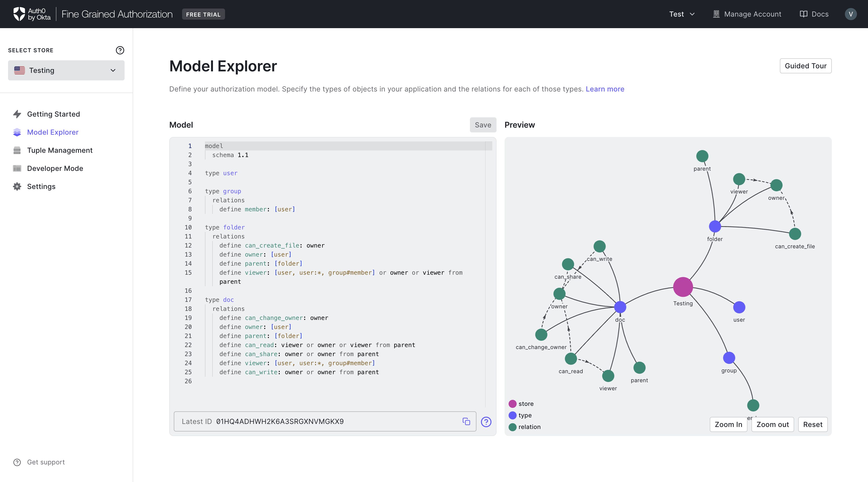Click the US flag icon in store selector
This screenshot has height=482, width=868.
point(20,70)
